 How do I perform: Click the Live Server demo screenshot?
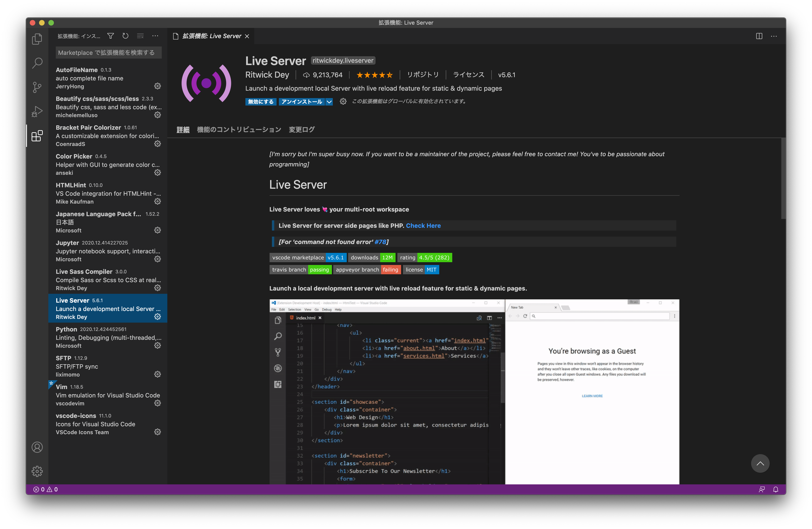pos(474,392)
